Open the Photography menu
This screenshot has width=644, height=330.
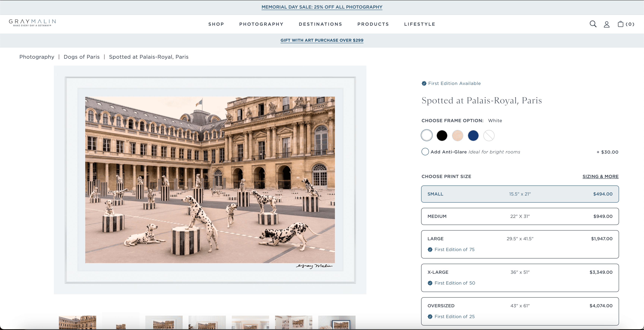261,24
